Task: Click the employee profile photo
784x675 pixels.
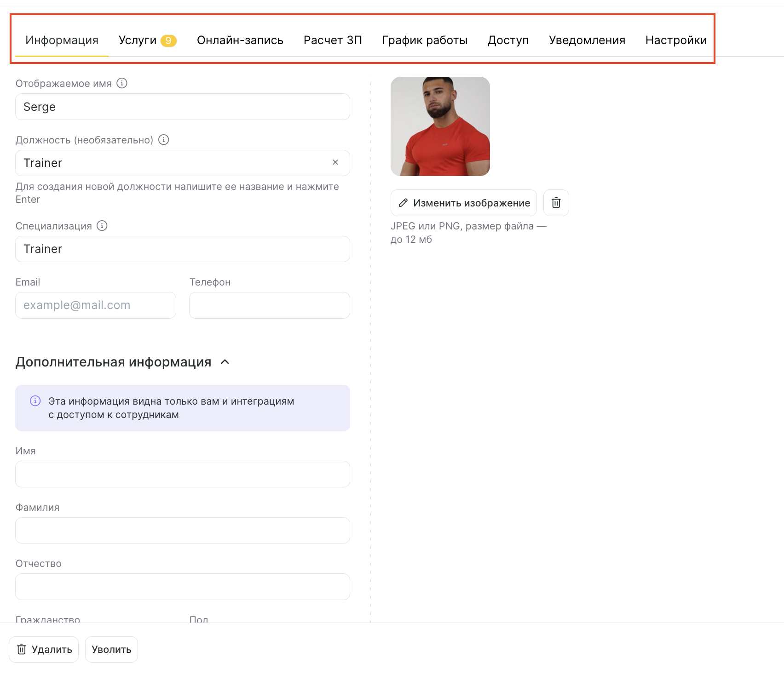Action: [440, 126]
